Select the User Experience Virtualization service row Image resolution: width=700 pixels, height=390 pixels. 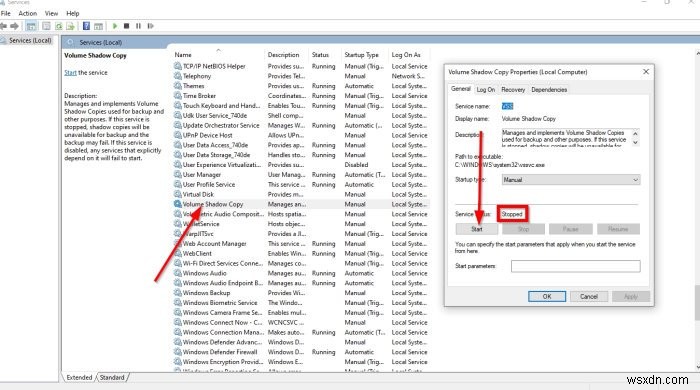301,165
